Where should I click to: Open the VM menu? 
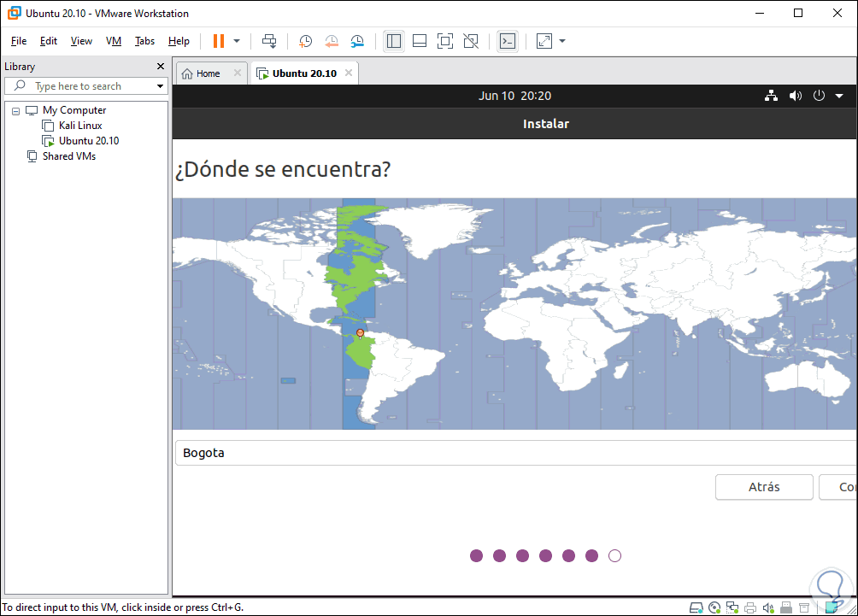pyautogui.click(x=114, y=41)
